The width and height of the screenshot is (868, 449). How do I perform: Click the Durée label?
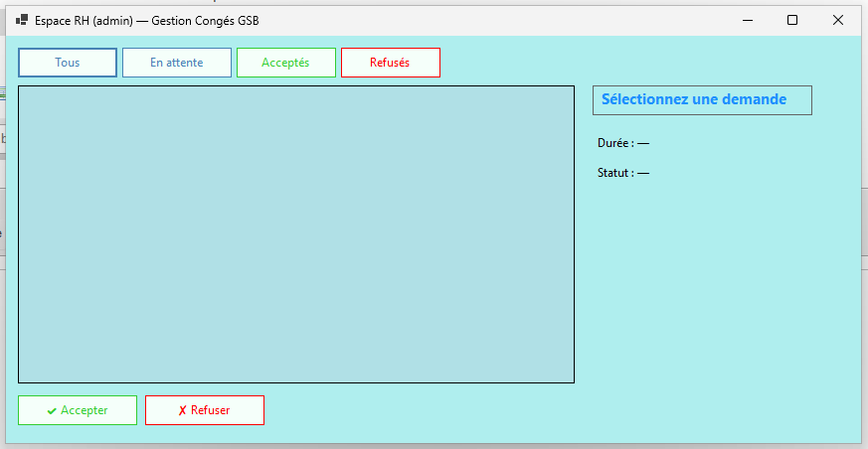(x=615, y=143)
